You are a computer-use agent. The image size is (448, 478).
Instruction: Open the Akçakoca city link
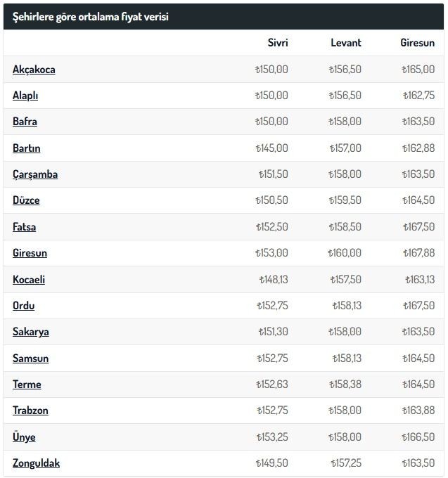point(34,70)
